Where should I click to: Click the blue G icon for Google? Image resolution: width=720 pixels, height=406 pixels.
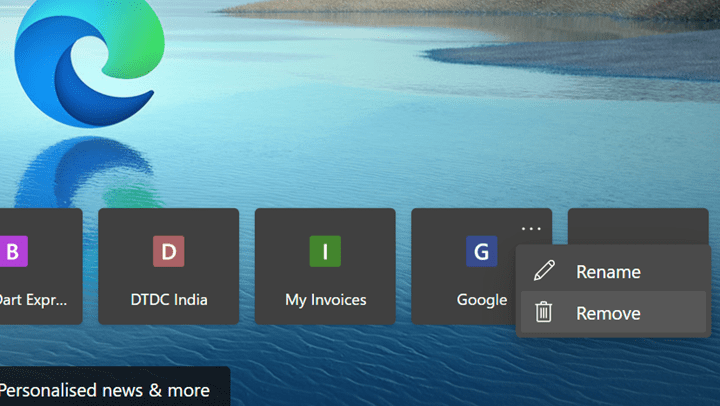pyautogui.click(x=482, y=251)
